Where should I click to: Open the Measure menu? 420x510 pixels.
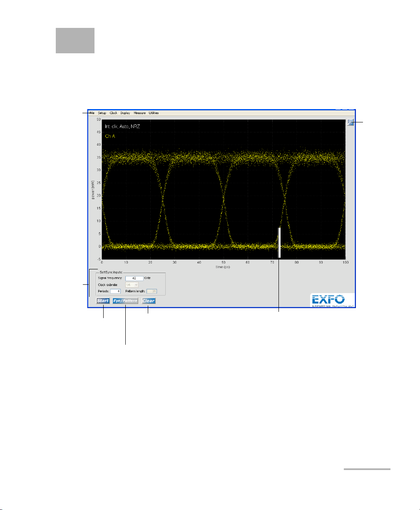(139, 113)
